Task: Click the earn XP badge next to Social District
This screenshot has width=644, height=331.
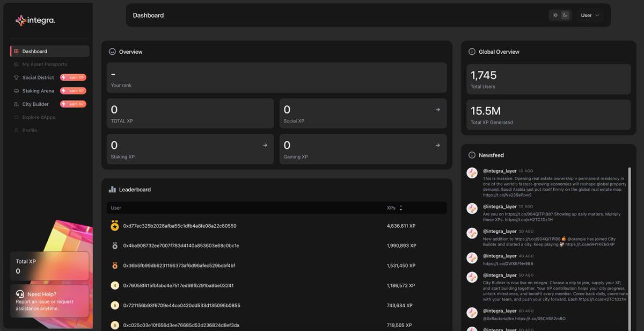Action: [x=74, y=77]
